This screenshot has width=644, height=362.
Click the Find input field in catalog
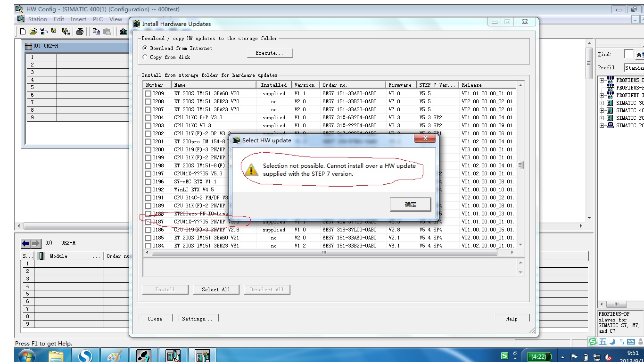pos(628,54)
